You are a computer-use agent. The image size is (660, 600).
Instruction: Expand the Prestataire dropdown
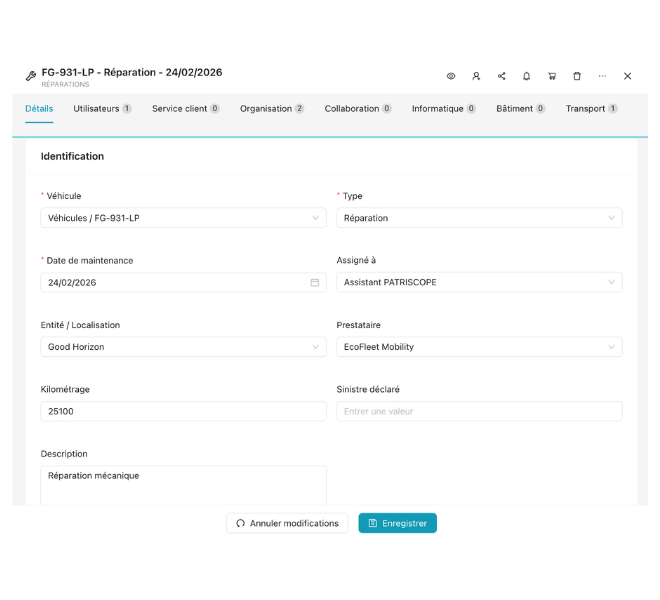coord(479,347)
